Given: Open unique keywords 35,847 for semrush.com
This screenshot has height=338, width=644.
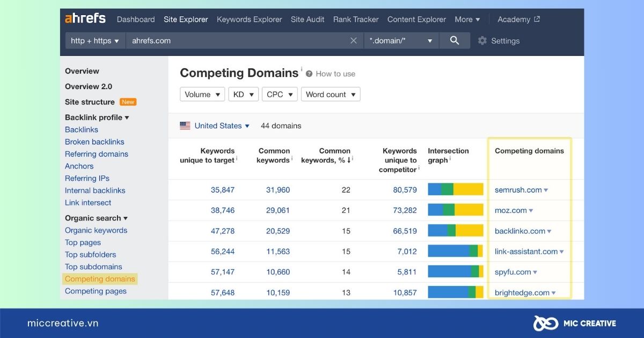Looking at the screenshot, I should pyautogui.click(x=223, y=190).
